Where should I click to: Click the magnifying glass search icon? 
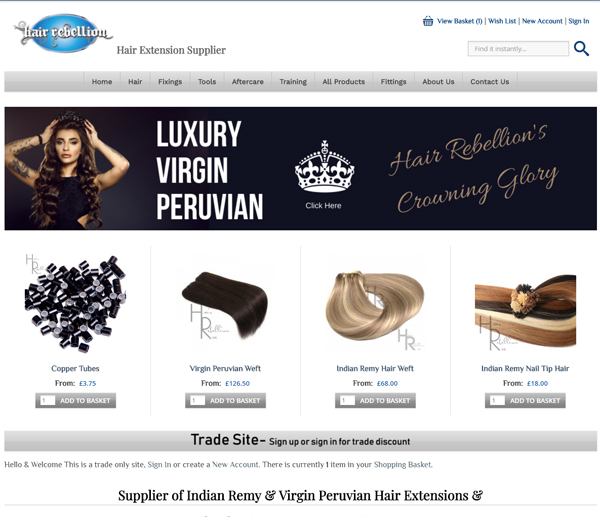(581, 49)
